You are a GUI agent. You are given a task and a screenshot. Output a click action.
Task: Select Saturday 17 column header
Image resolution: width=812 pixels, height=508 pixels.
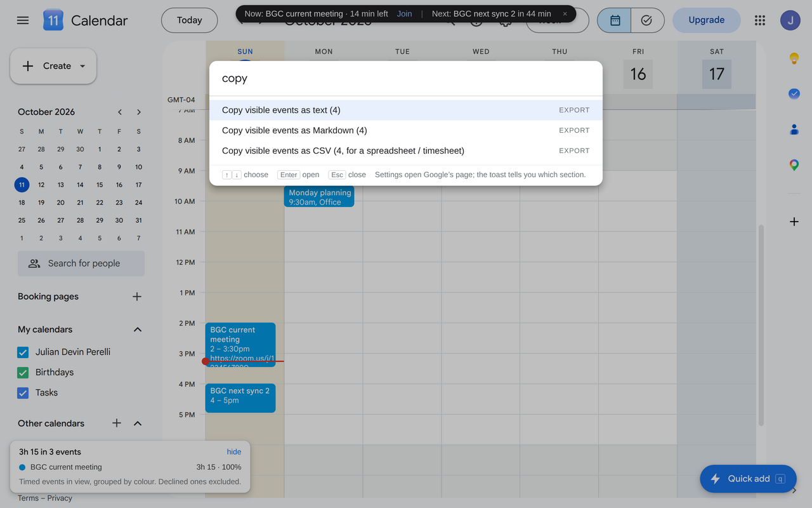717,74
